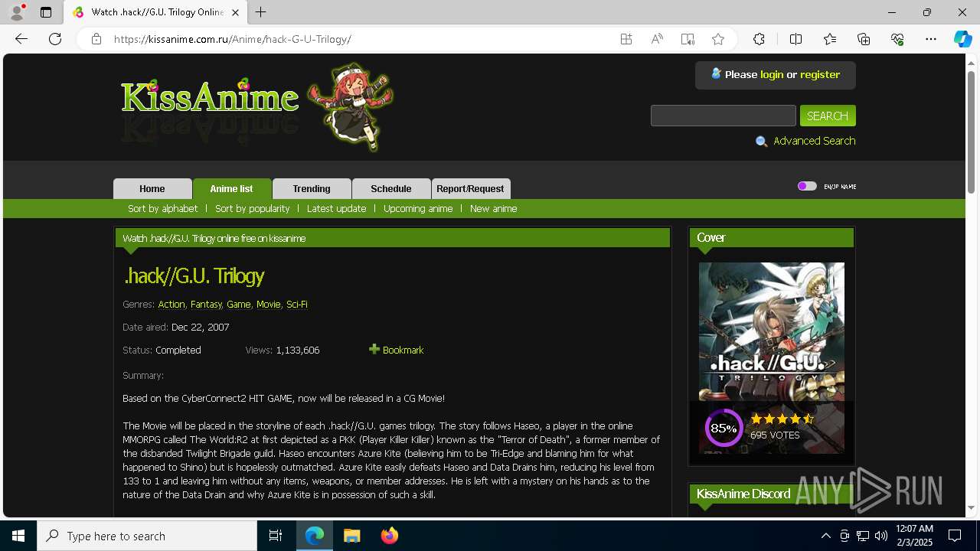Select Sort by alphabet submenu
The height and width of the screenshot is (551, 980).
pyautogui.click(x=162, y=208)
